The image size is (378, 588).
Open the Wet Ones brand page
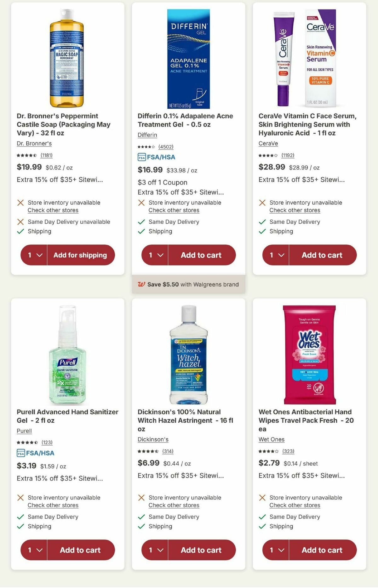[272, 439]
